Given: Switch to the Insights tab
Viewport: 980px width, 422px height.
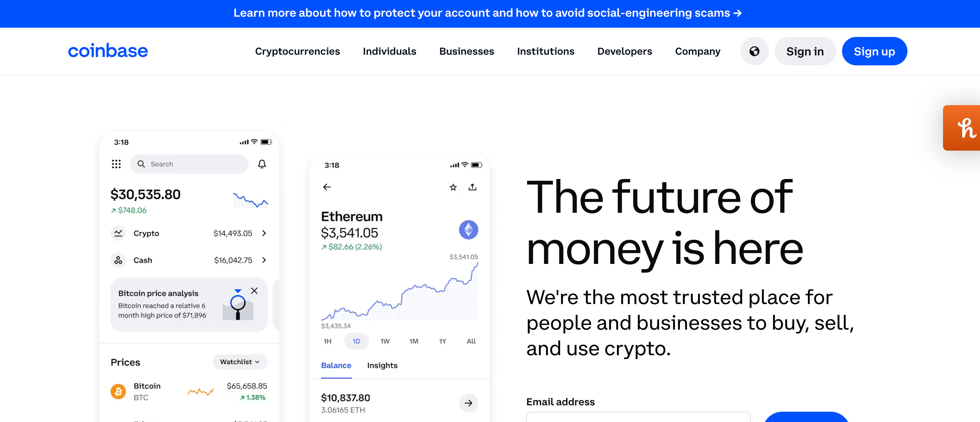Looking at the screenshot, I should pyautogui.click(x=382, y=366).
